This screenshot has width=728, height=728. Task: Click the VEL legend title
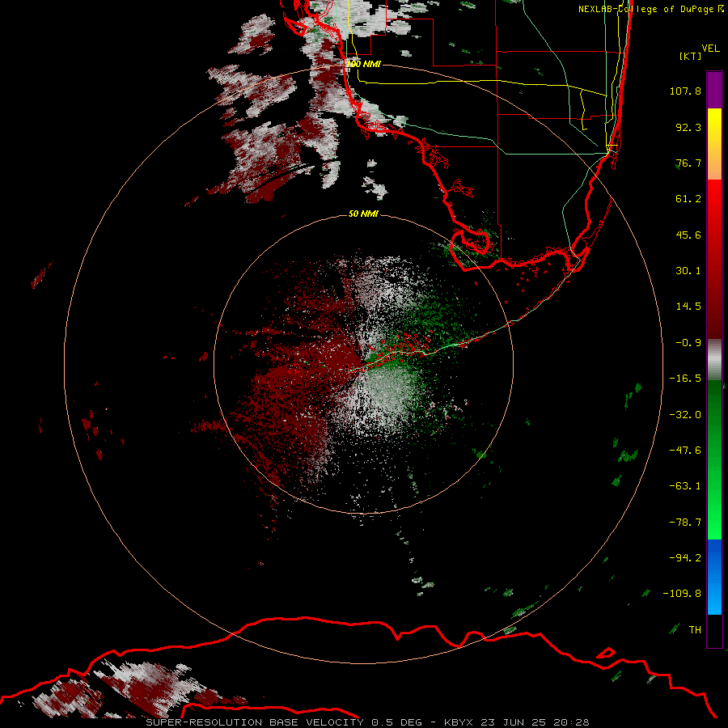710,49
